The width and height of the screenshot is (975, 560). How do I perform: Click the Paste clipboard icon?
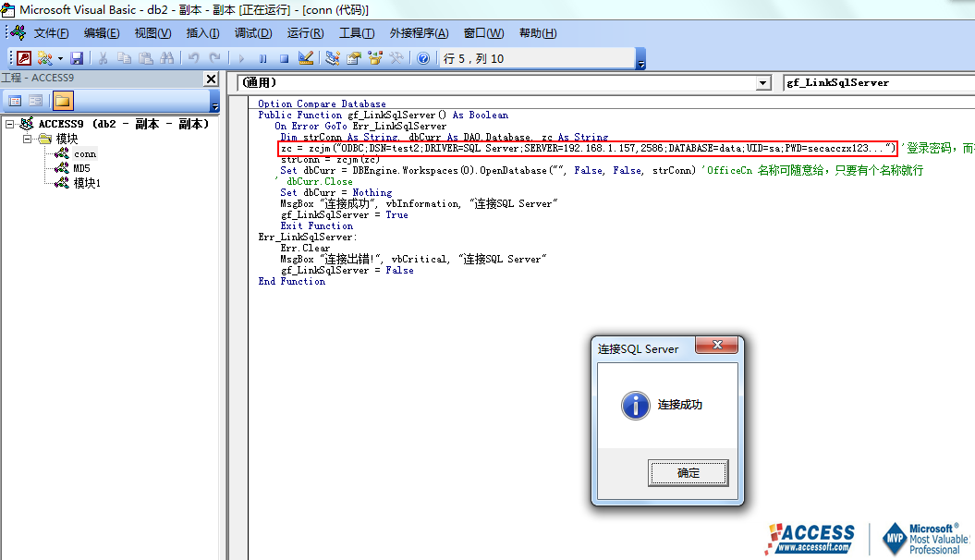click(145, 58)
